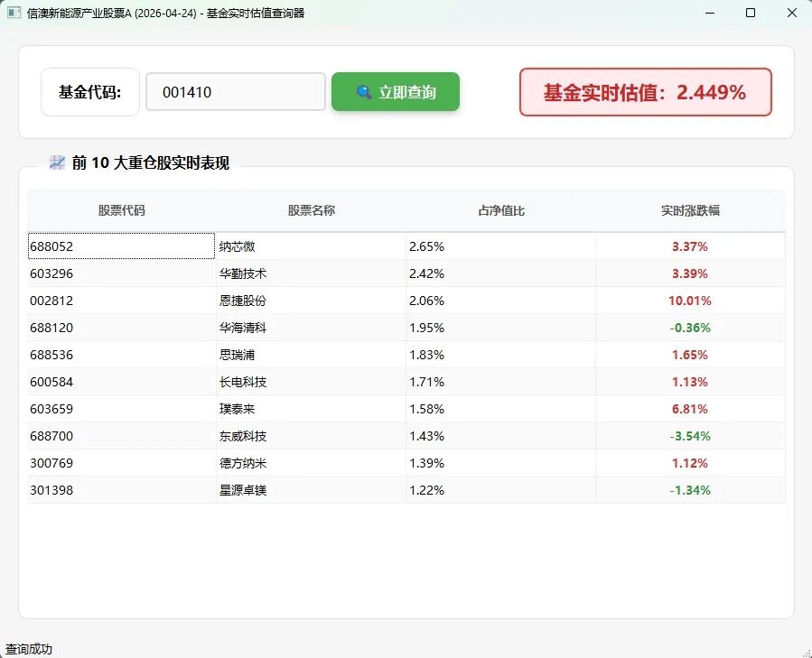
Task: Click the 1.58% net value ratio cell
Action: [500, 409]
